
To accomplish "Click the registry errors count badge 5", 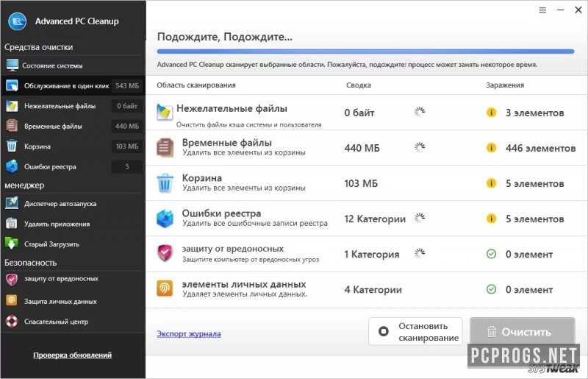I will click(126, 166).
